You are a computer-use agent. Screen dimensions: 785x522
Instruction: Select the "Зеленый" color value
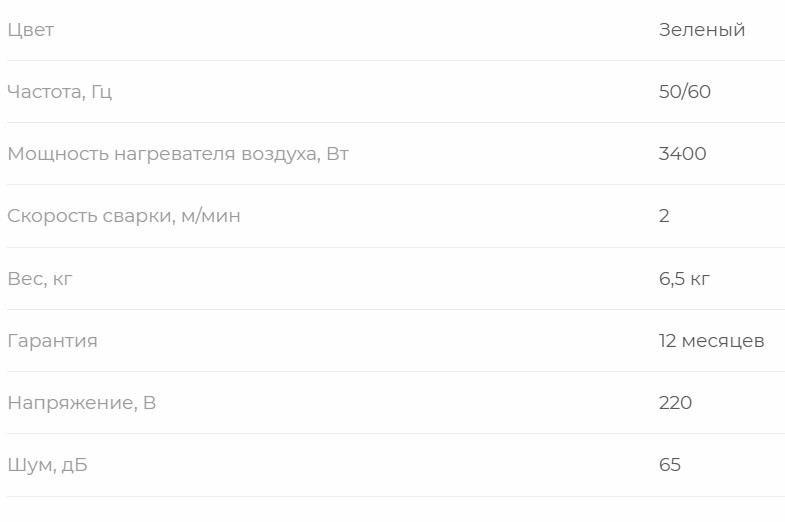point(701,30)
